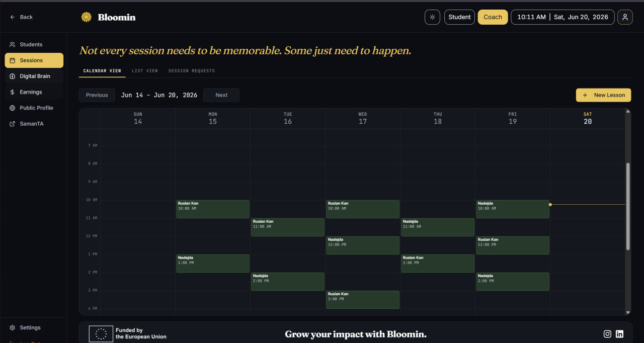This screenshot has width=644, height=343.
Task: Open Friday 2:00 PM Nadejda session
Action: 513,282
